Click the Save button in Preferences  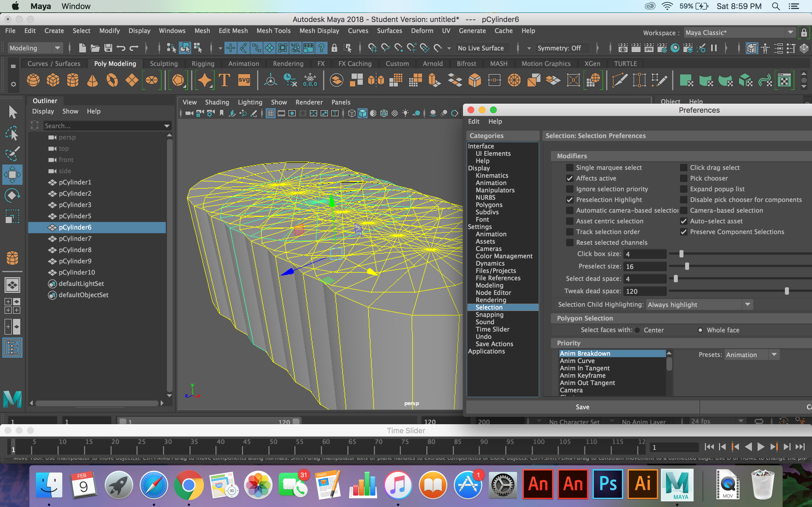[x=582, y=407]
